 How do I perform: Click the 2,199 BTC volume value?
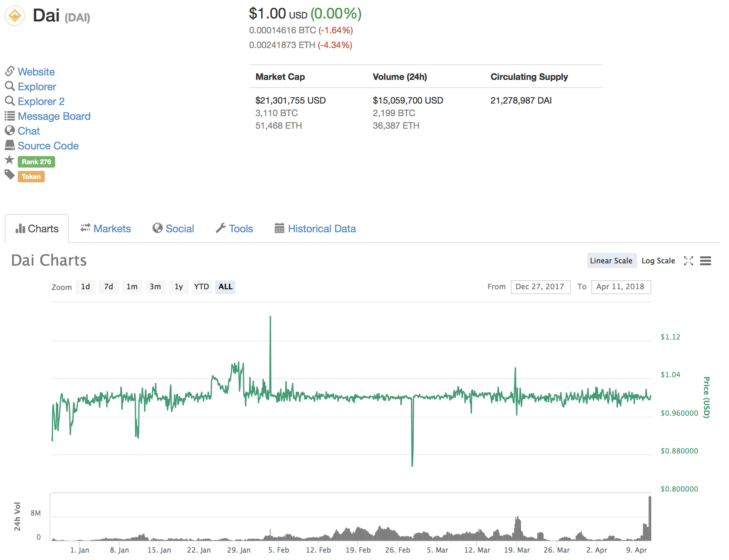[394, 113]
